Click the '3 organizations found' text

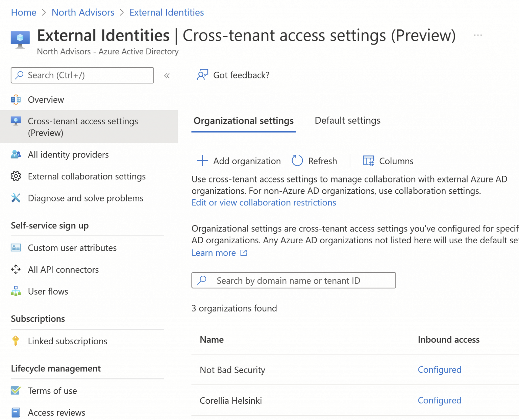(234, 308)
